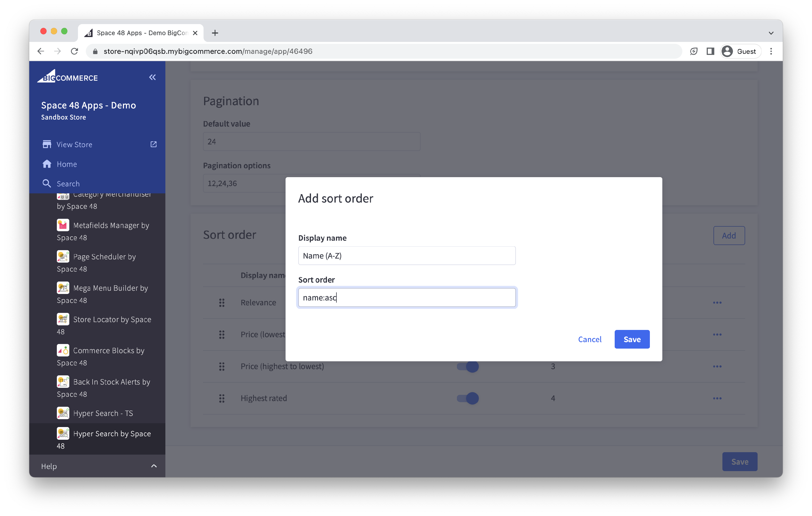The image size is (812, 516).
Task: Click the site lock icon in address bar
Action: click(x=95, y=51)
